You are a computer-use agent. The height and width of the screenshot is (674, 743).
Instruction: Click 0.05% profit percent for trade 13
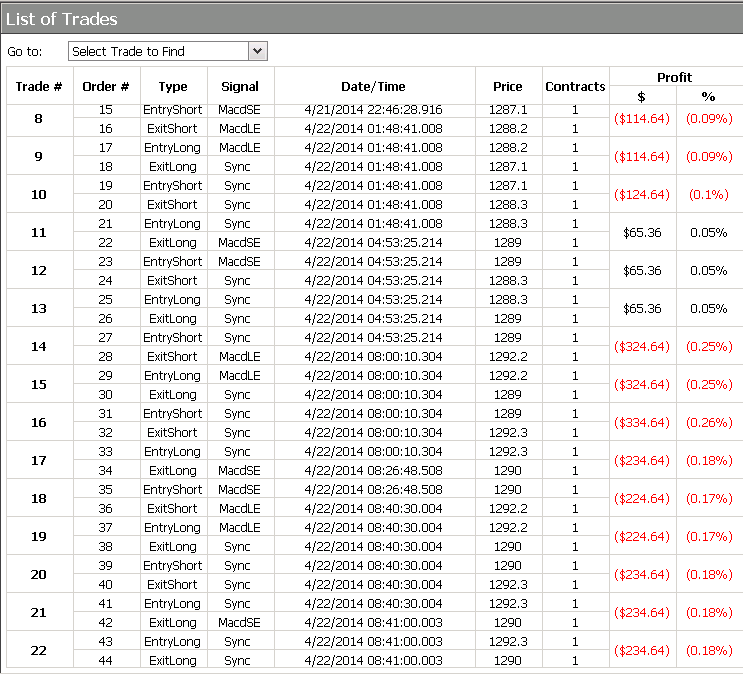[x=709, y=309]
